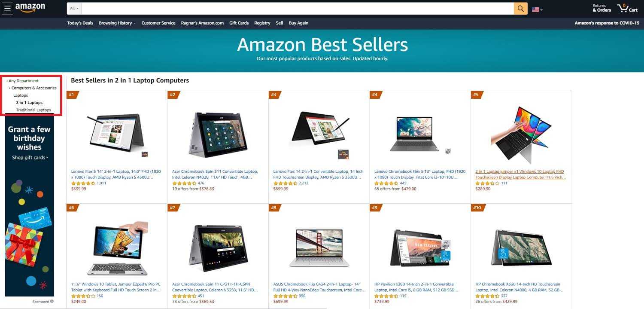
Task: Click star rating of HP Pavilion x360
Action: pos(386,296)
